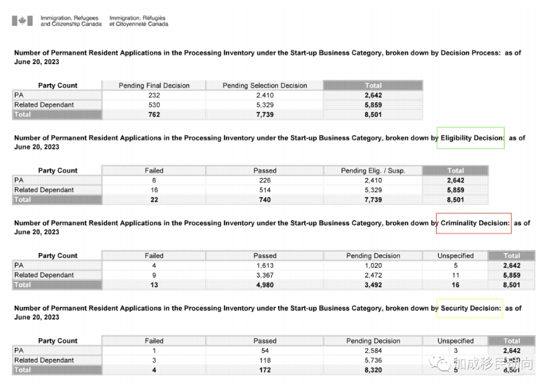Click the 'Security Decision:' words in the fourth title
The height and width of the screenshot is (392, 550).
point(470,308)
